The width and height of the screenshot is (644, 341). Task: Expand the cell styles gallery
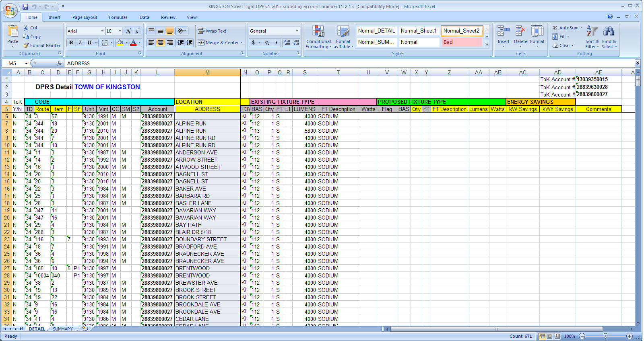pyautogui.click(x=487, y=45)
